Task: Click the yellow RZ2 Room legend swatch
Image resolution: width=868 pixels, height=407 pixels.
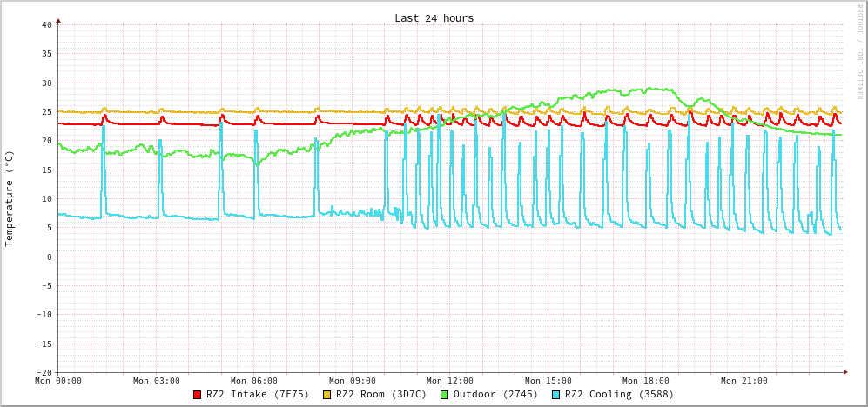Action: 327,395
